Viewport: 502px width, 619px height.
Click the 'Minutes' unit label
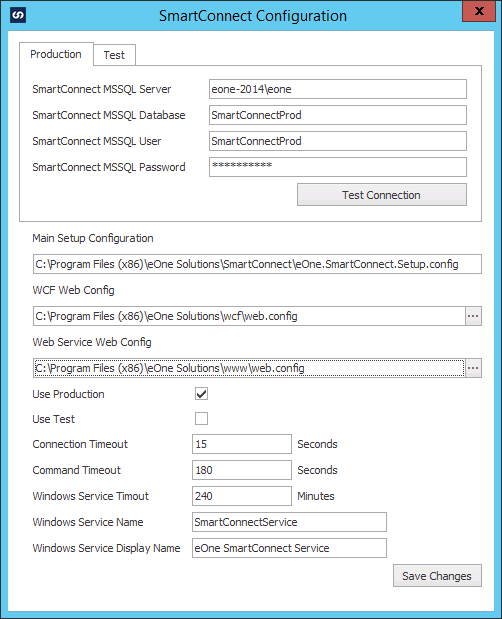point(316,496)
